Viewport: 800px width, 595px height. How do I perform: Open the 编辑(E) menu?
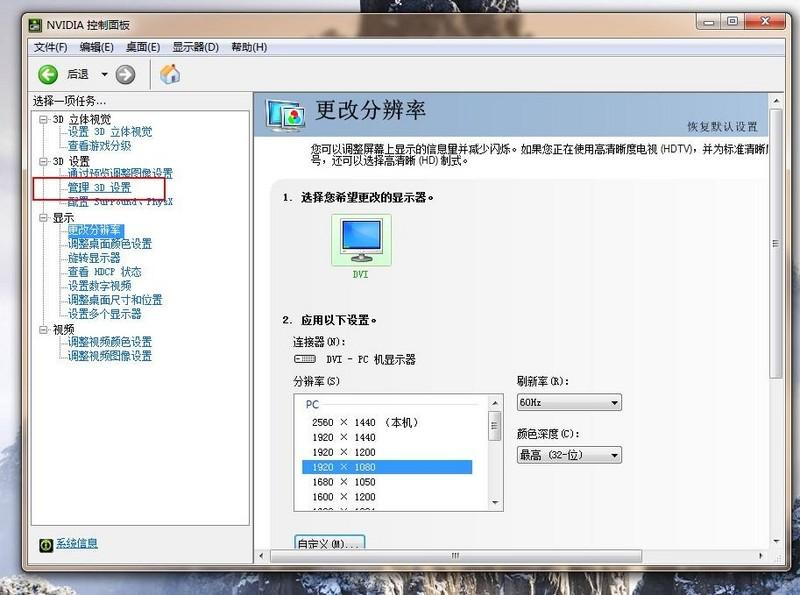(x=96, y=47)
